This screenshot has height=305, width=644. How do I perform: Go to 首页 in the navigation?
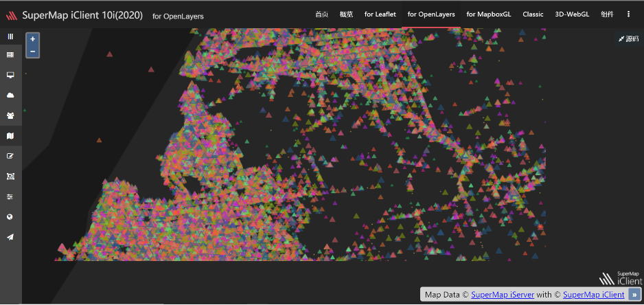(321, 14)
